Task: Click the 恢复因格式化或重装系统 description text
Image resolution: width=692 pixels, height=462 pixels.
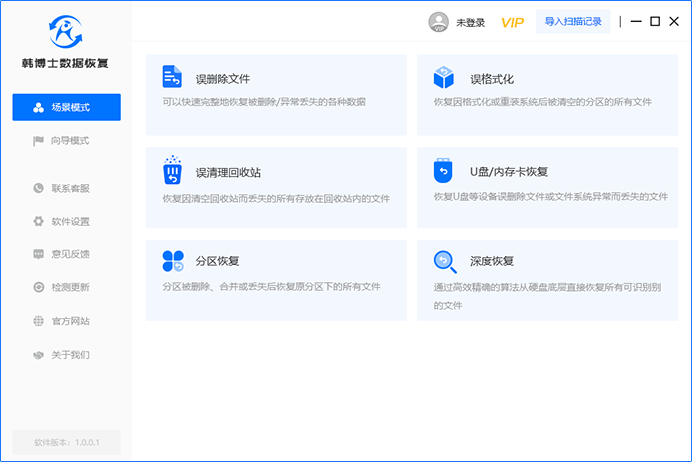Action: pos(542,102)
